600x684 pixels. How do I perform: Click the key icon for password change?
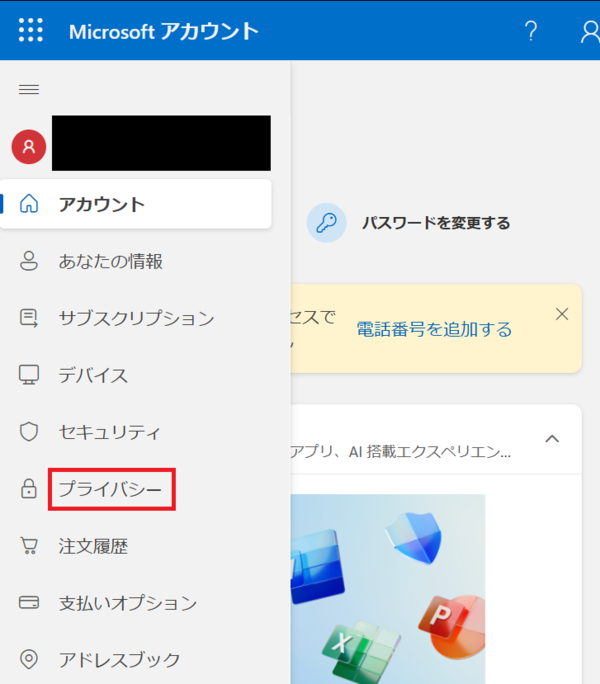[x=326, y=222]
